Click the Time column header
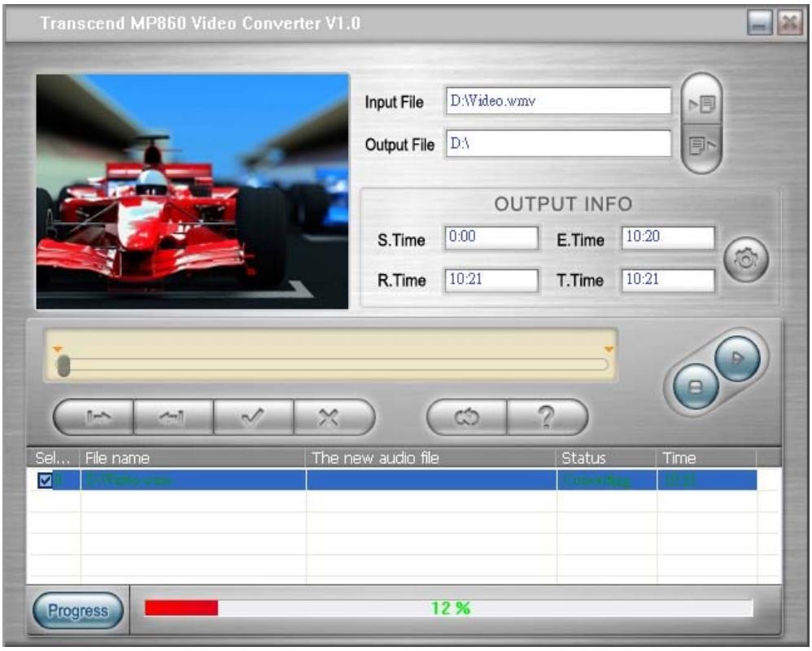812x651 pixels. pos(707,458)
